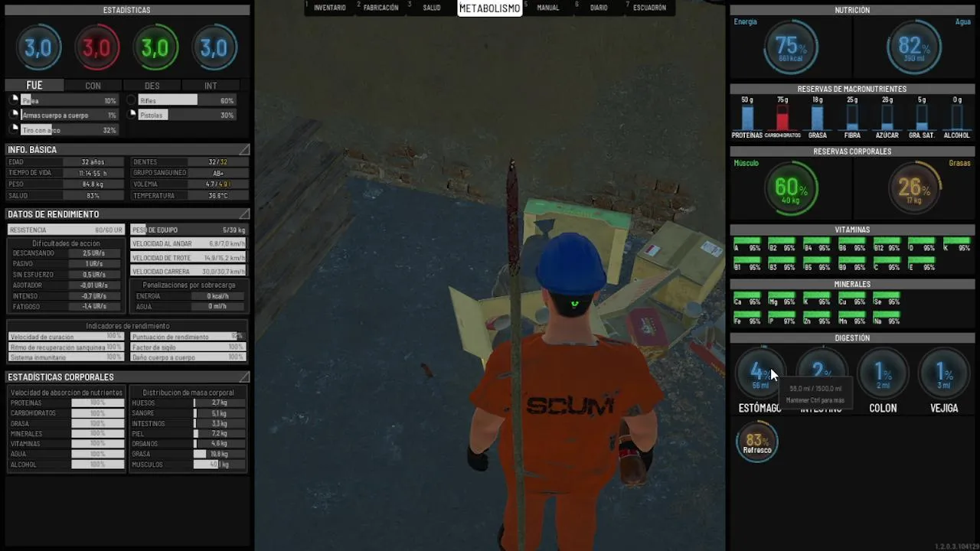Viewport: 980px width, 551px height.
Task: Click the blue strength 3,0 gauge
Action: pos(38,47)
